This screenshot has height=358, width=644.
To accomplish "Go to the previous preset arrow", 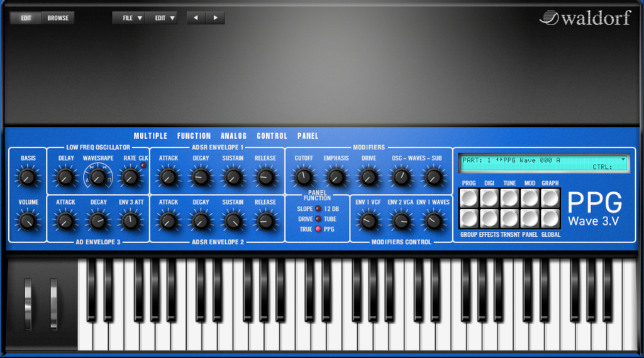I will 196,18.
